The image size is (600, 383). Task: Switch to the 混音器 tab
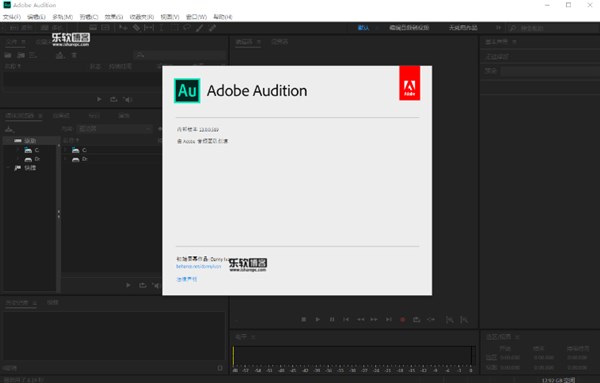279,42
